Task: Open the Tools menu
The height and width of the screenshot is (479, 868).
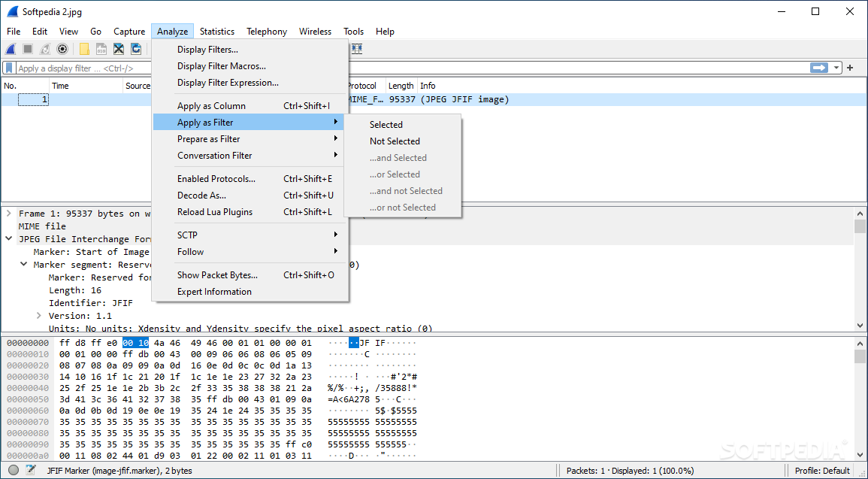Action: pos(354,32)
